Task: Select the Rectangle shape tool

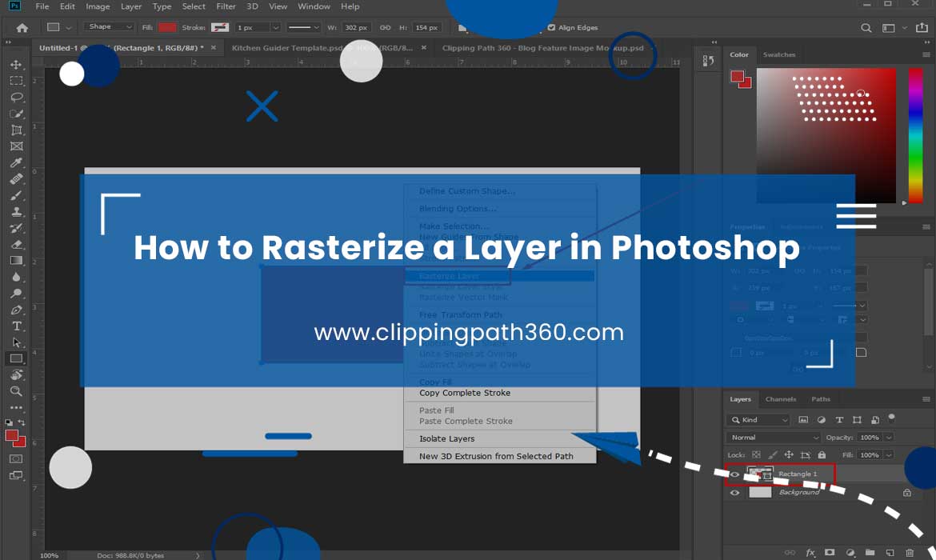Action: [16, 359]
